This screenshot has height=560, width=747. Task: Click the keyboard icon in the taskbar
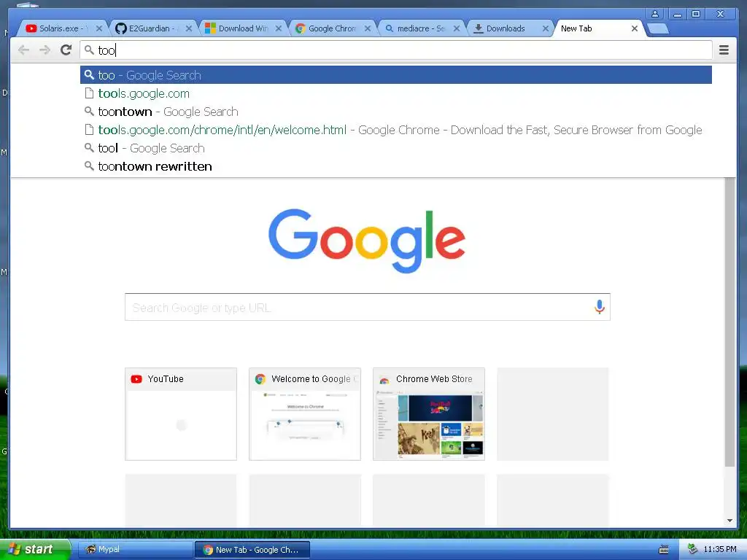[x=663, y=550]
